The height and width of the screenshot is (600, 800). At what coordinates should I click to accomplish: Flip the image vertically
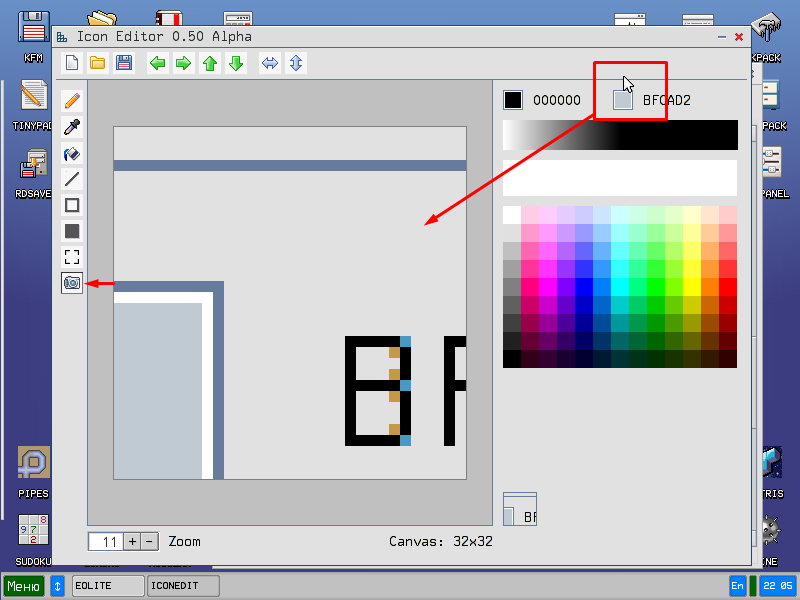tap(294, 63)
